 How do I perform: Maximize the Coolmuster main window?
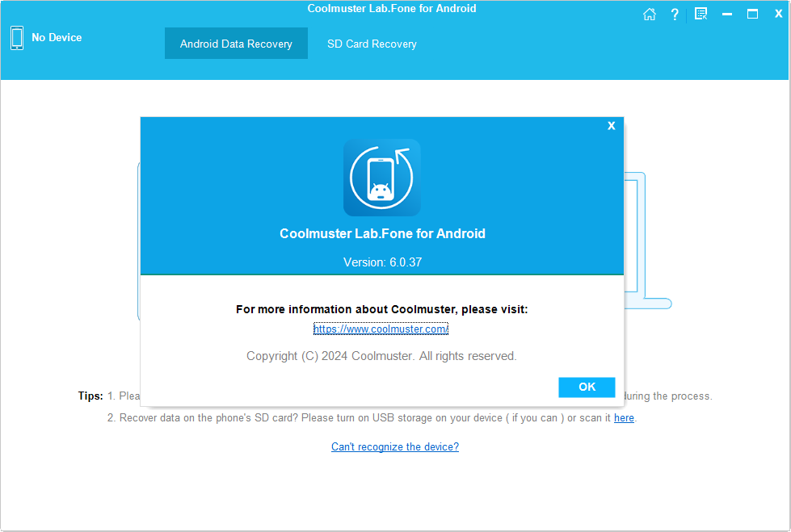[x=753, y=14]
